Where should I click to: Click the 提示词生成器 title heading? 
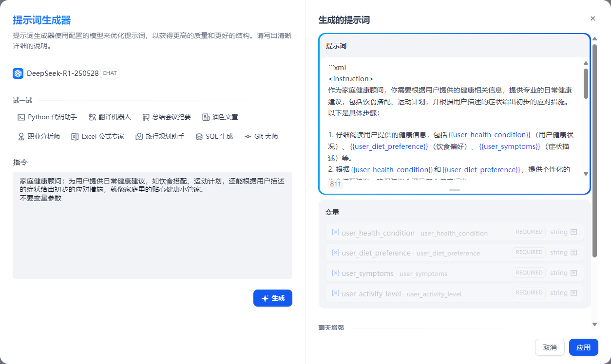[42, 20]
